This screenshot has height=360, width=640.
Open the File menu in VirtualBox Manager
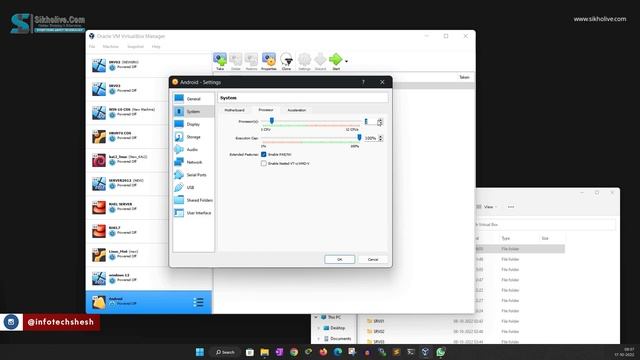(92, 47)
